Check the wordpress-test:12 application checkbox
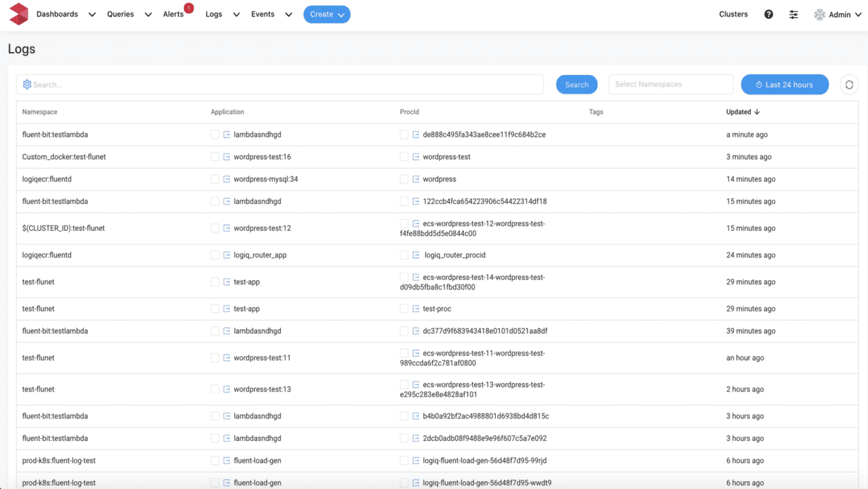Image resolution: width=868 pixels, height=489 pixels. click(x=215, y=228)
